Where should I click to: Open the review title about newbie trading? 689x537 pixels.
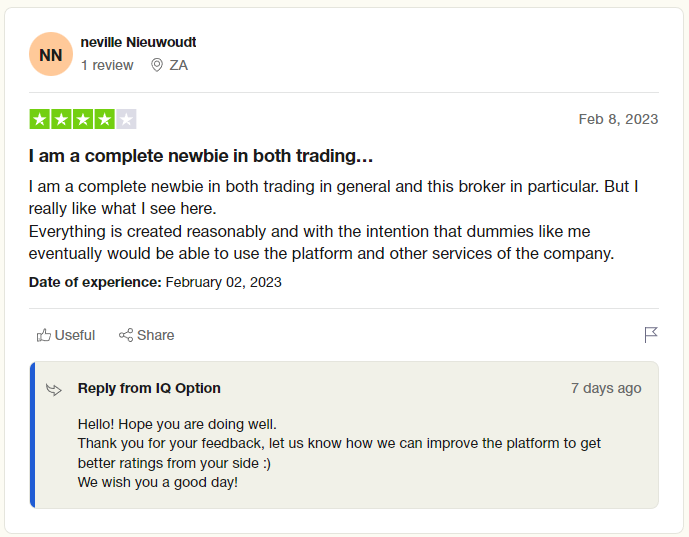[x=201, y=156]
